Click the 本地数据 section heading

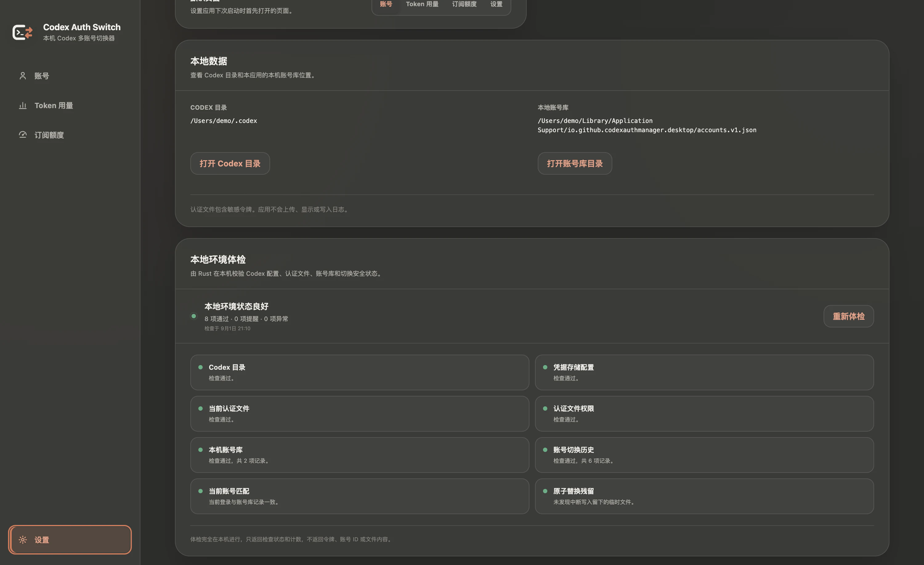(x=209, y=61)
